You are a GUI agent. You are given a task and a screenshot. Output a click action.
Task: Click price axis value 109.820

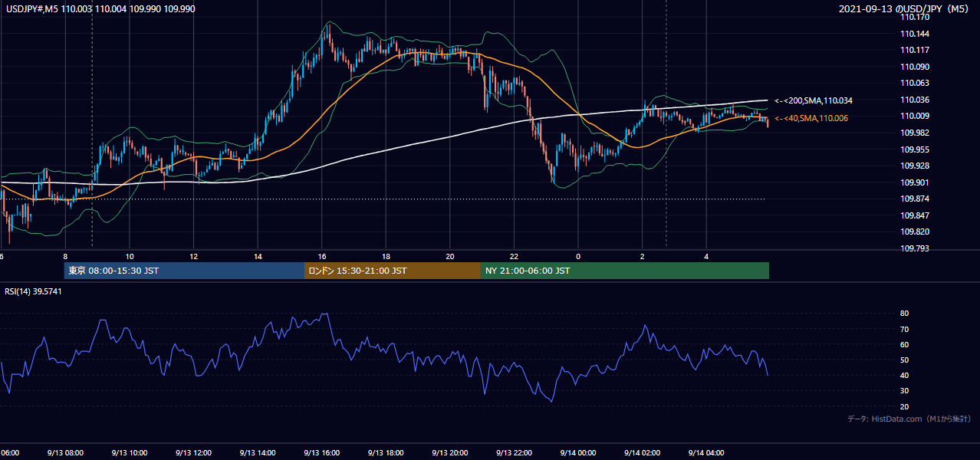[x=916, y=232]
